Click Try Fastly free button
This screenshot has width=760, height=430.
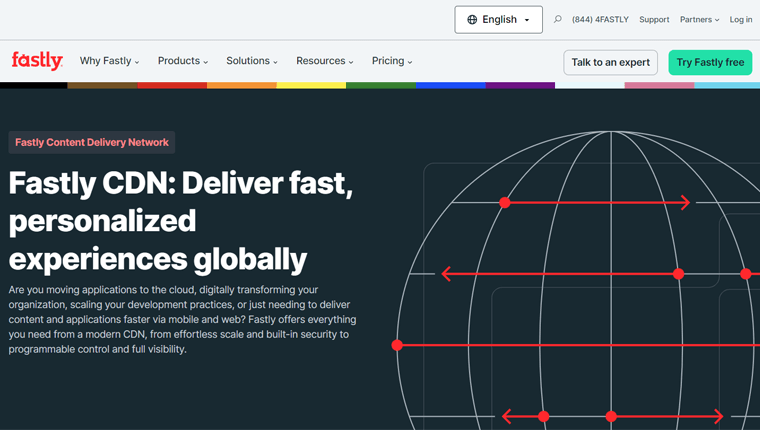point(710,63)
